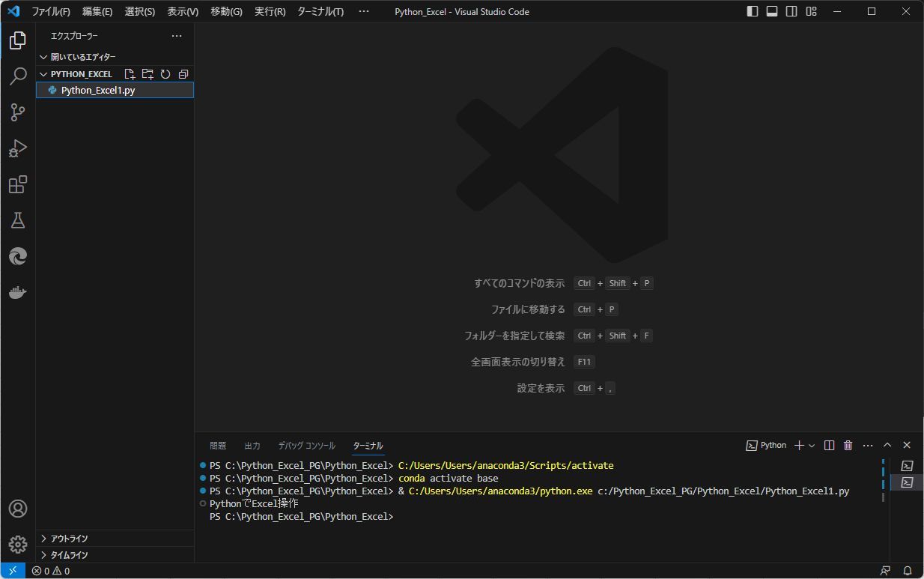Viewport: 924px width, 579px height.
Task: Open the launch profile dropdown arrow
Action: [812, 445]
